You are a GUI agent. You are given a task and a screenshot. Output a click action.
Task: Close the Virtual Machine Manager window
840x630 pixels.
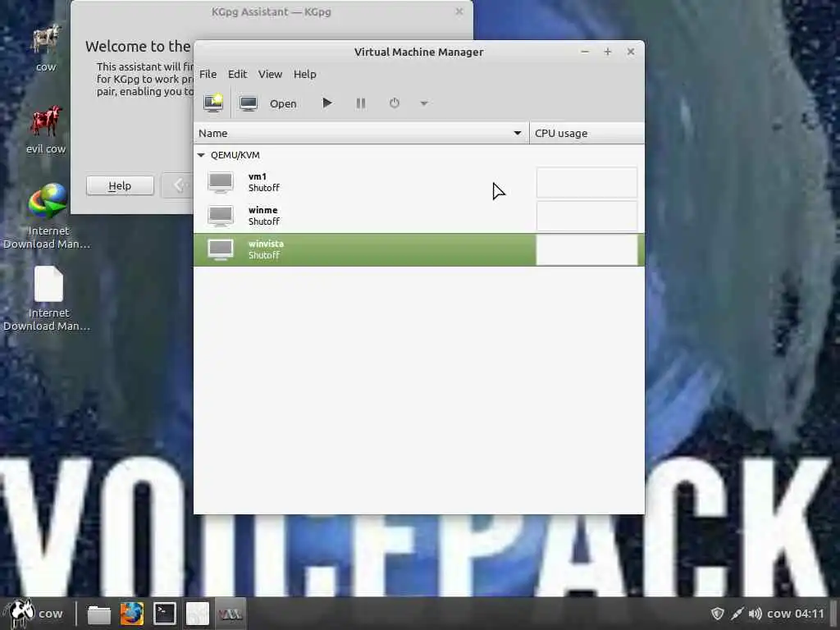coord(631,52)
